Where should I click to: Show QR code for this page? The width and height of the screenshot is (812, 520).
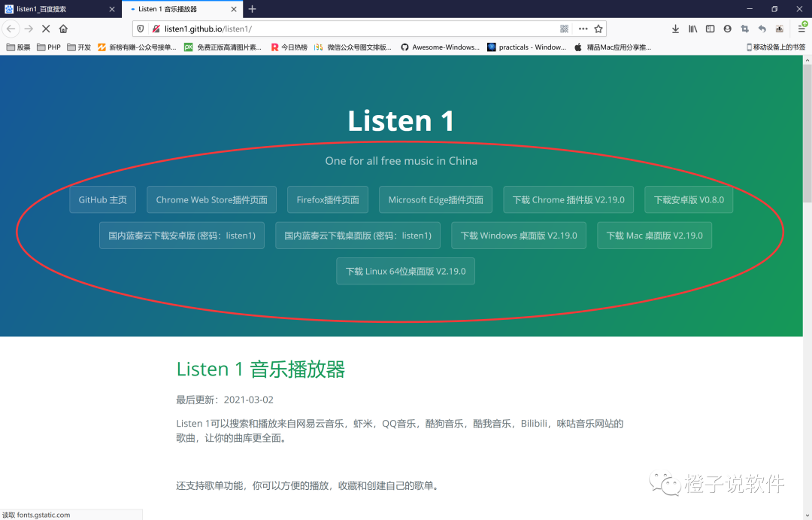565,29
